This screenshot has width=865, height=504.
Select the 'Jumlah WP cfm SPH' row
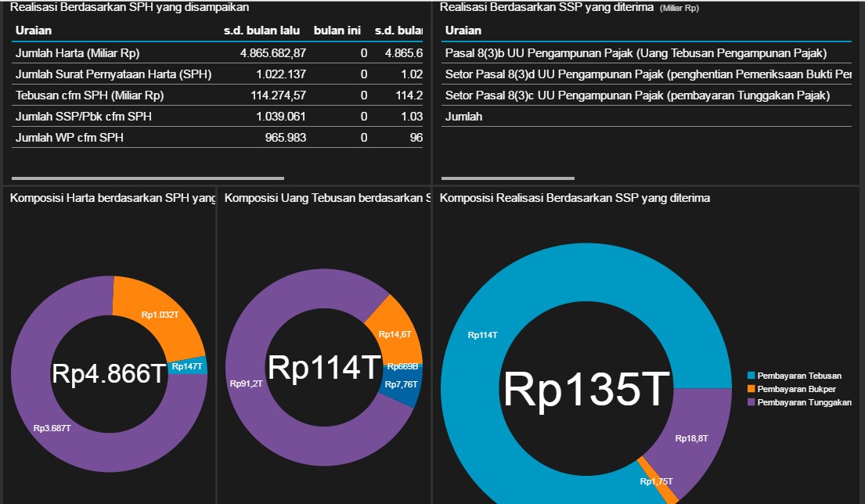[217, 137]
